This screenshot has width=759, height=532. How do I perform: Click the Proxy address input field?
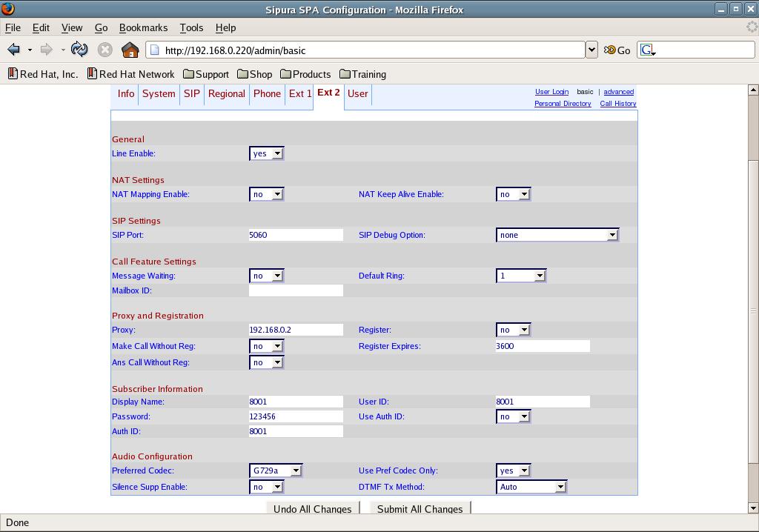296,330
